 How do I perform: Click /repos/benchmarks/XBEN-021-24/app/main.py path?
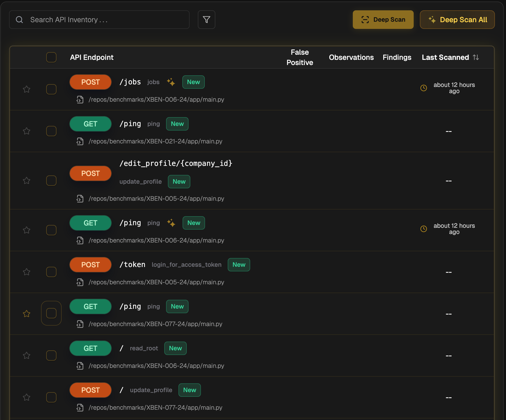[156, 141]
